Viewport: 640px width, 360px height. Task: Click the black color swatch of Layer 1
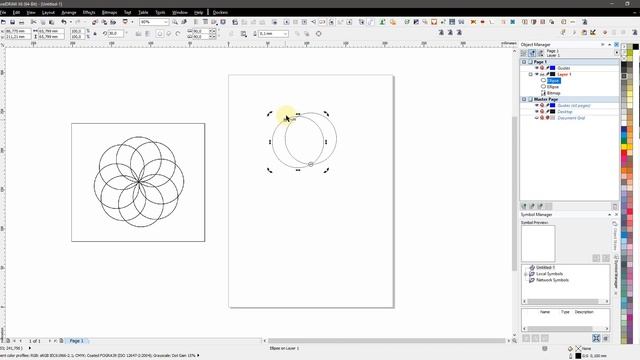click(x=553, y=74)
